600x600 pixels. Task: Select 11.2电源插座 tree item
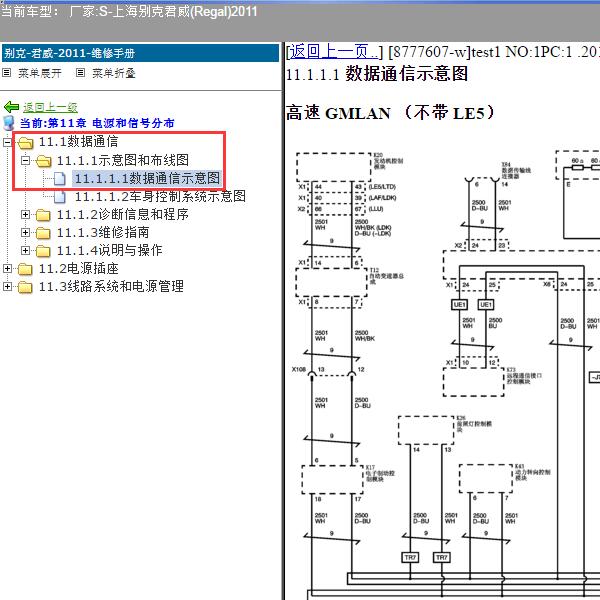(78, 268)
